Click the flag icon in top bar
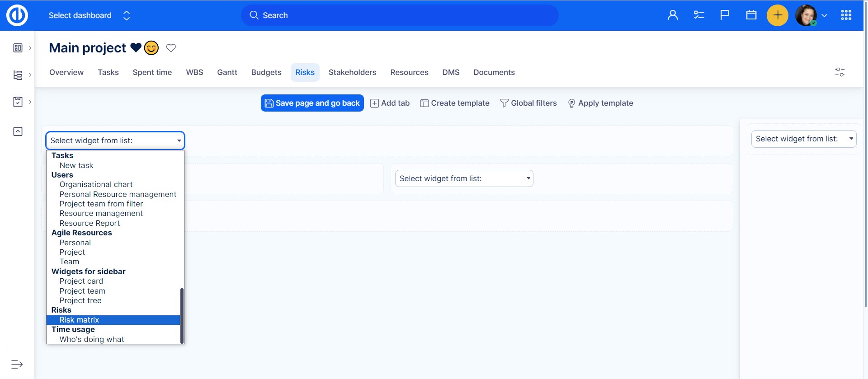 (x=725, y=15)
